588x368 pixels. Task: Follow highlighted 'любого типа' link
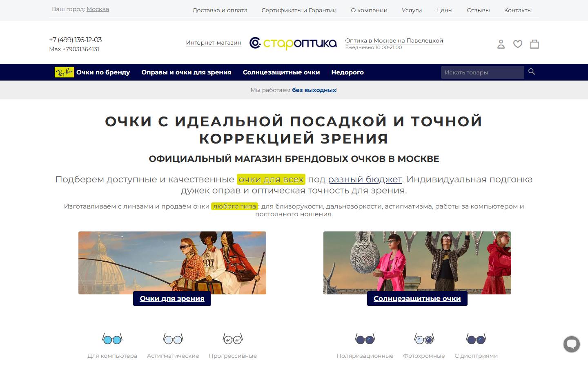click(234, 206)
